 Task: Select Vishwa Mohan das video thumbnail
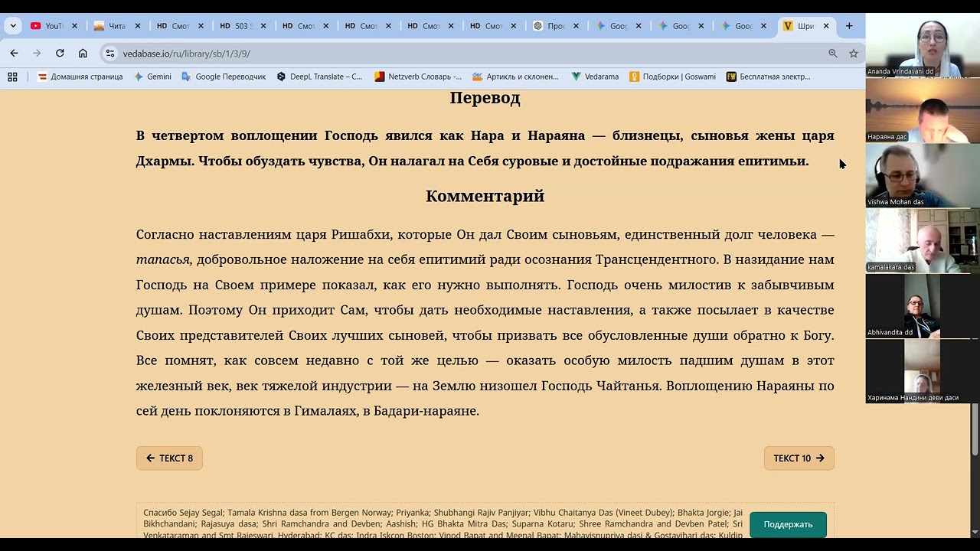coord(923,175)
